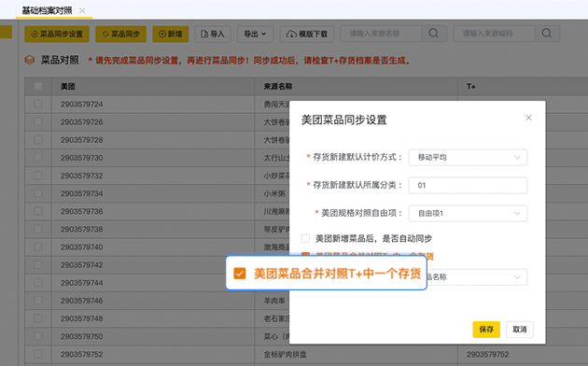Screen dimensions: 588x366
Task: Click the search icon beside 请输入来源名称
Action: (x=434, y=34)
